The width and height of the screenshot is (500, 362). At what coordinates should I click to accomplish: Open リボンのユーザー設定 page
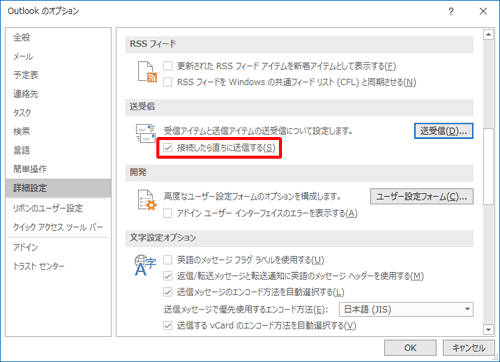[x=58, y=208]
